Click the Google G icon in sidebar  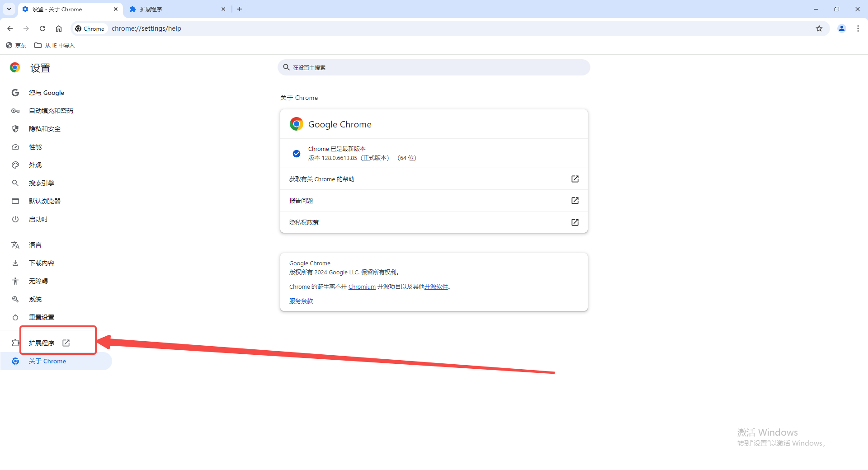15,93
